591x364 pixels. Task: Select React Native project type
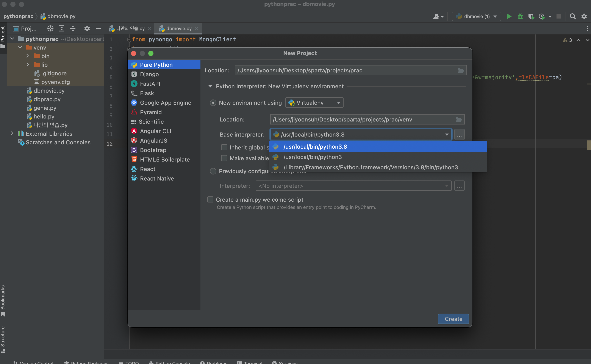(164, 178)
